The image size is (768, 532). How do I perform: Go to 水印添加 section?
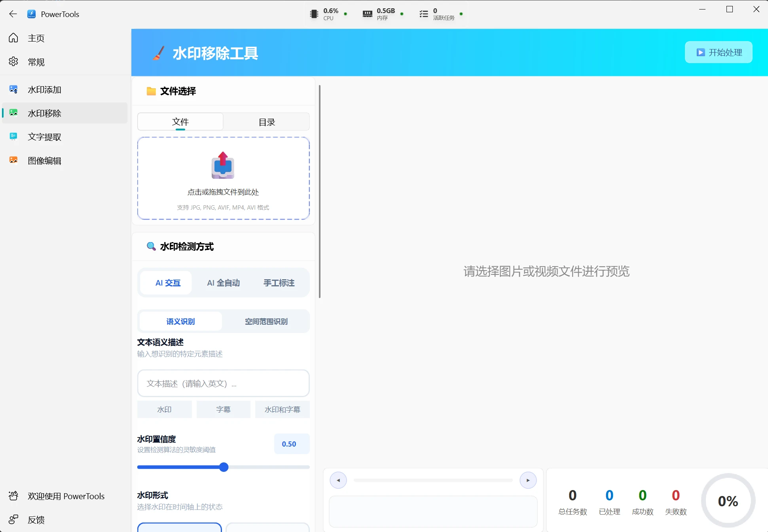point(65,89)
